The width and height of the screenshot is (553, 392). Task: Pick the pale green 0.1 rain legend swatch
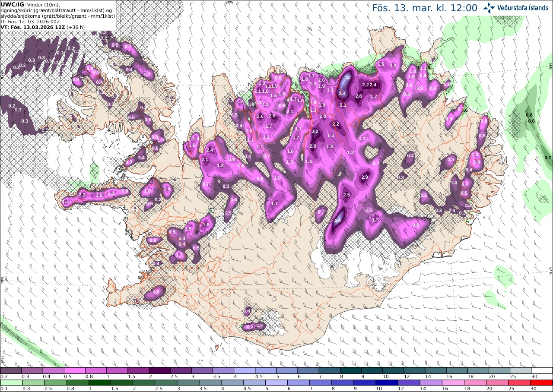click(x=11, y=383)
